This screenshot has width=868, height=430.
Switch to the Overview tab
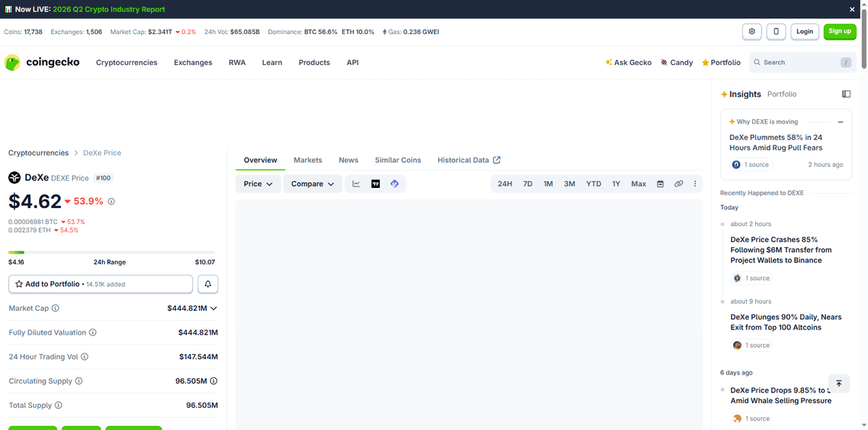click(260, 160)
